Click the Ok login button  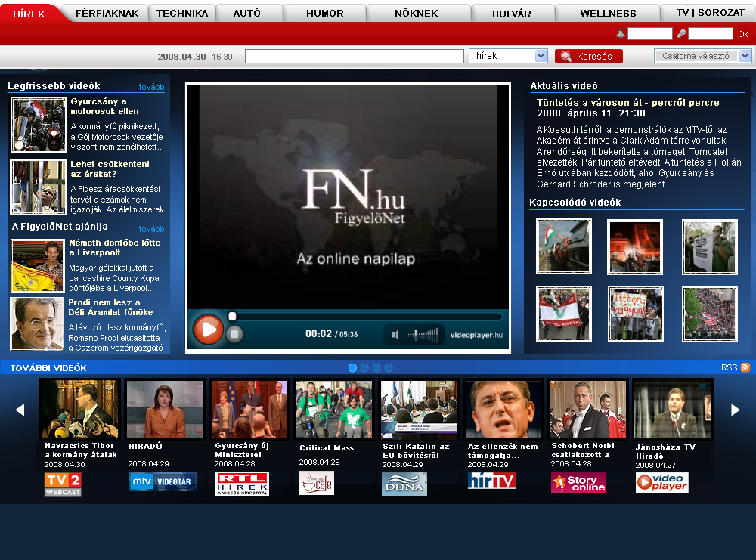743,34
